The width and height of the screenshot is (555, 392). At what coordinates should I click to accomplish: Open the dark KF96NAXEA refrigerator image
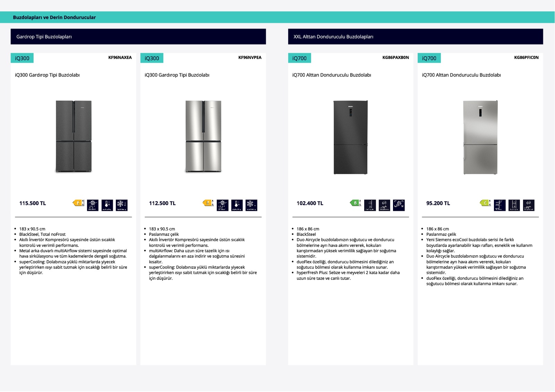point(74,136)
